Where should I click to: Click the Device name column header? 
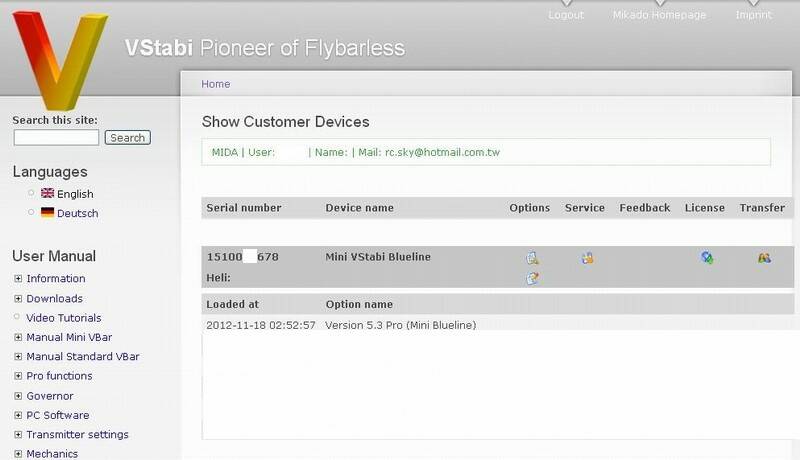pos(359,208)
